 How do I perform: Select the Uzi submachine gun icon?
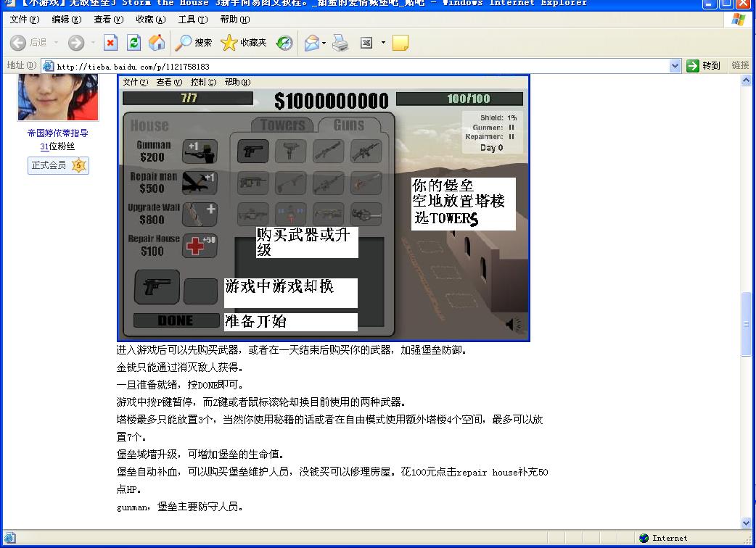click(291, 151)
